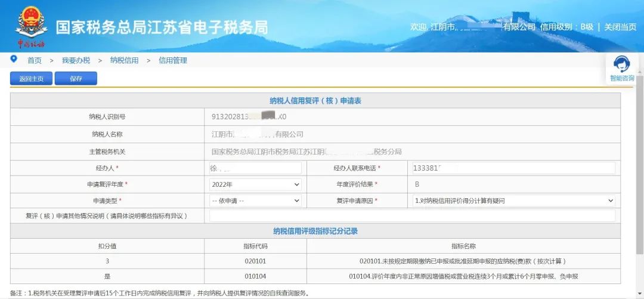Click 关闭当页 in the header

point(620,27)
